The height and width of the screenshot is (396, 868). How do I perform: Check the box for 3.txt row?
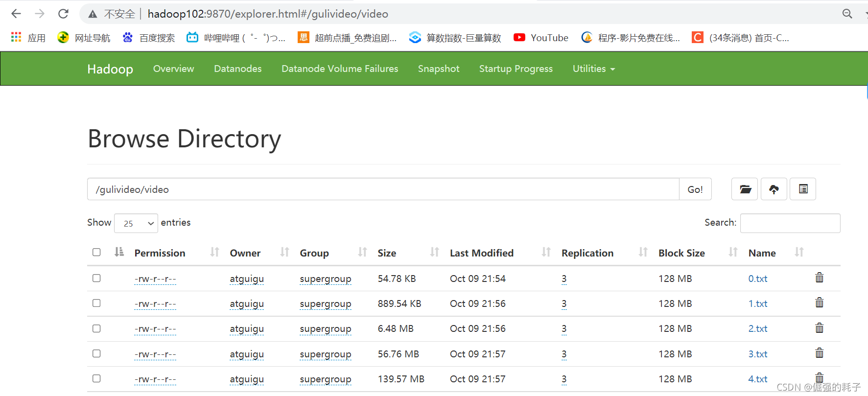click(96, 353)
